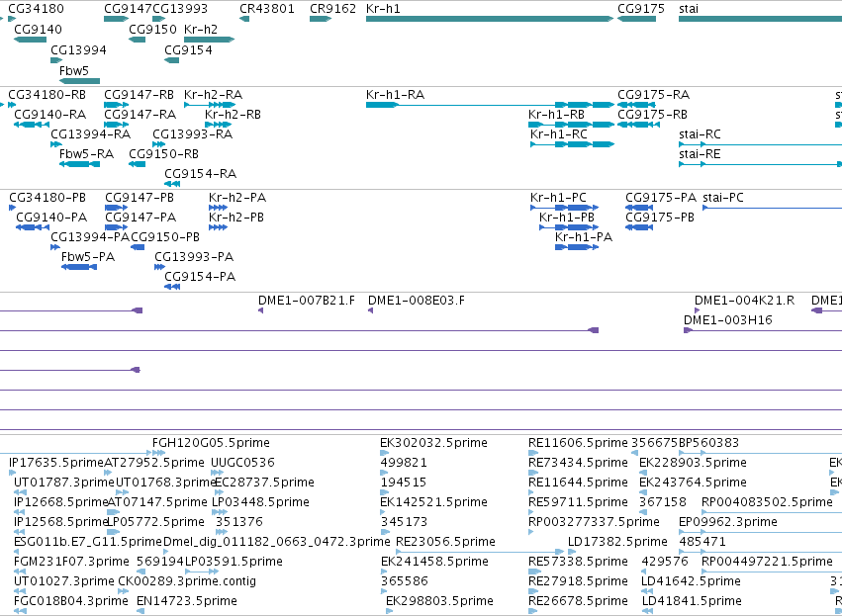
Task: Open the CR9162 gene label
Action: point(332,9)
